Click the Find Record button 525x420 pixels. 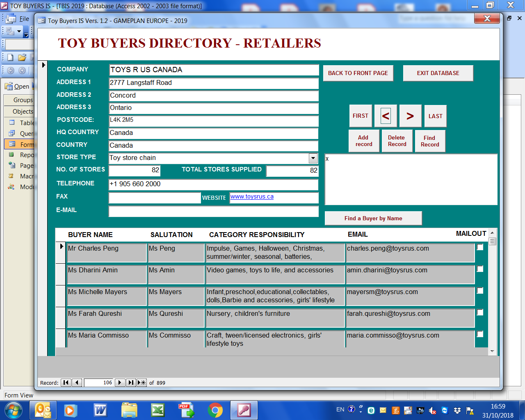[x=430, y=141]
